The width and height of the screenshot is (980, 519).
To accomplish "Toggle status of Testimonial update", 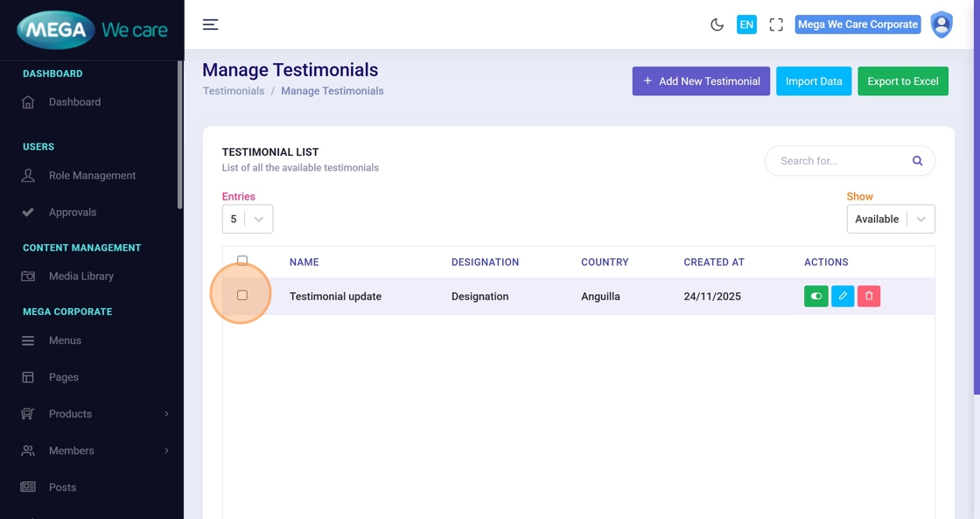I will click(x=815, y=297).
